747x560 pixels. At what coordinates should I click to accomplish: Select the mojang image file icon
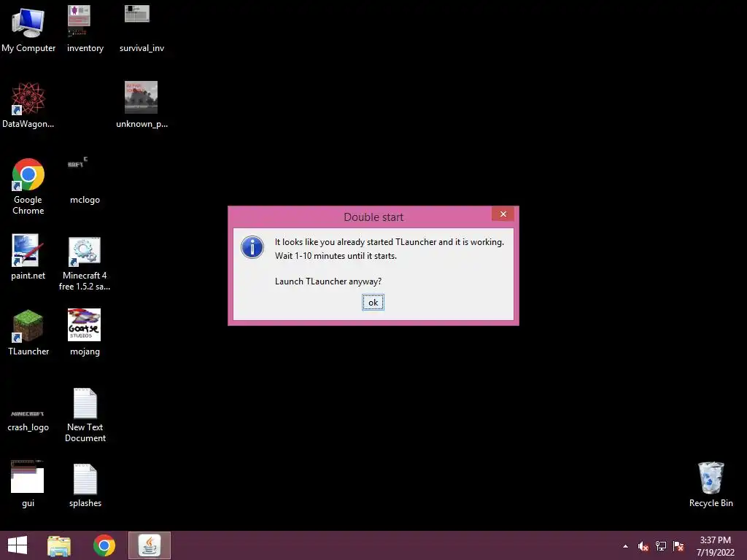(85, 332)
